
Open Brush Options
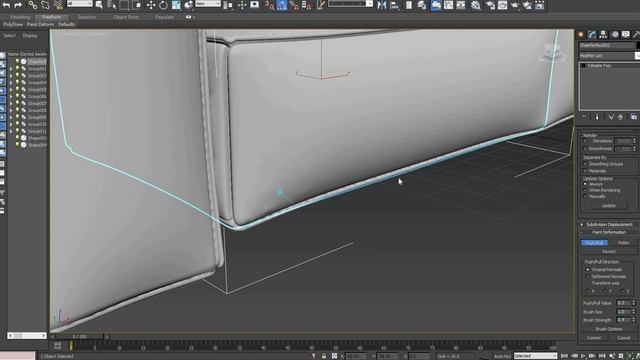click(609, 329)
